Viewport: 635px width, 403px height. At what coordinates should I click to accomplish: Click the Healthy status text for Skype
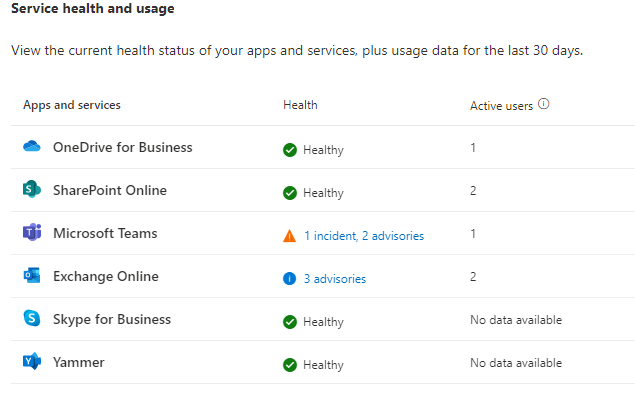click(x=323, y=322)
